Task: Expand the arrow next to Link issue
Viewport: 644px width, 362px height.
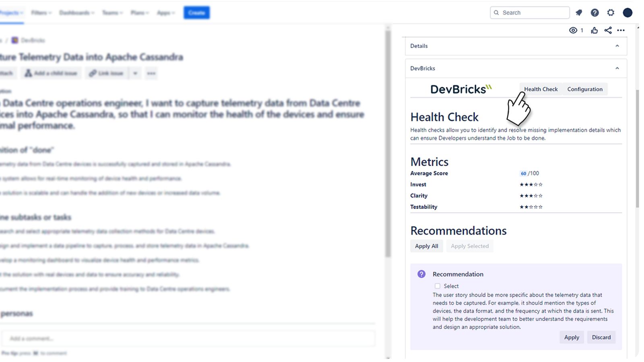Action: (135, 73)
